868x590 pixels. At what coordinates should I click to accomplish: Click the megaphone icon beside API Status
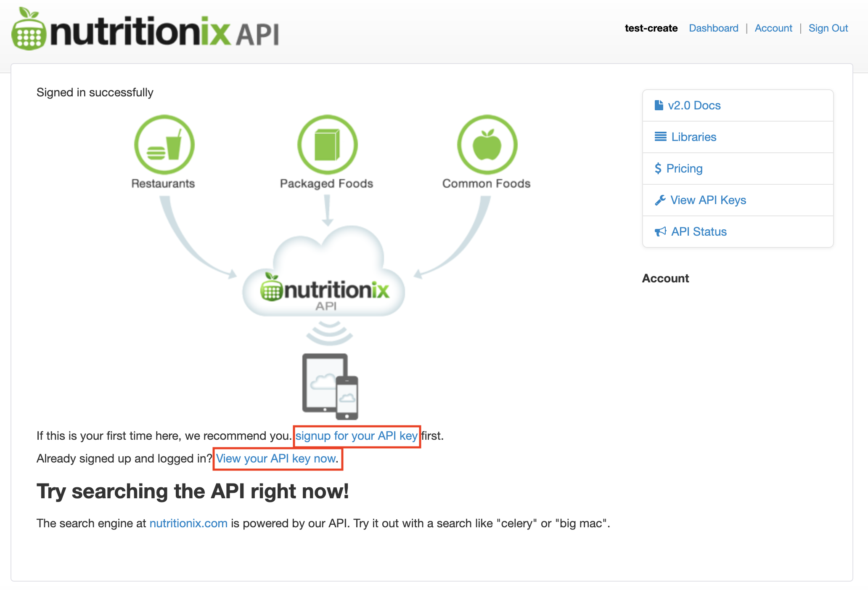(x=661, y=231)
